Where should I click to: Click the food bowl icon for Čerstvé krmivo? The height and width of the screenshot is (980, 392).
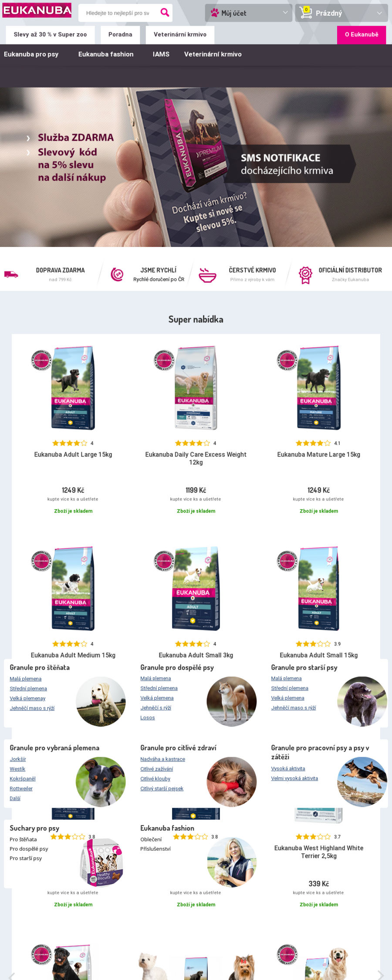(207, 275)
